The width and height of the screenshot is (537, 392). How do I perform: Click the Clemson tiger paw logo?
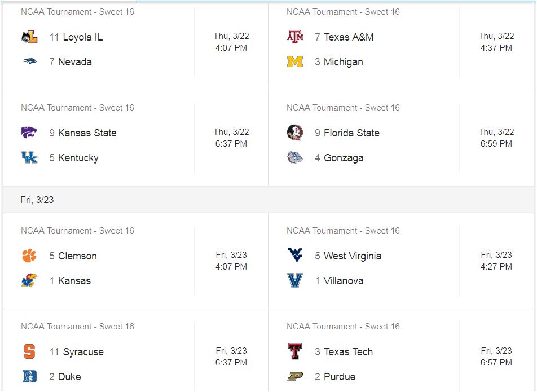click(29, 256)
